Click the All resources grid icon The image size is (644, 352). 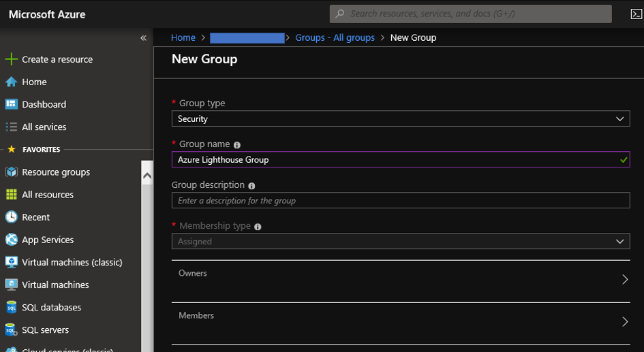pos(11,195)
